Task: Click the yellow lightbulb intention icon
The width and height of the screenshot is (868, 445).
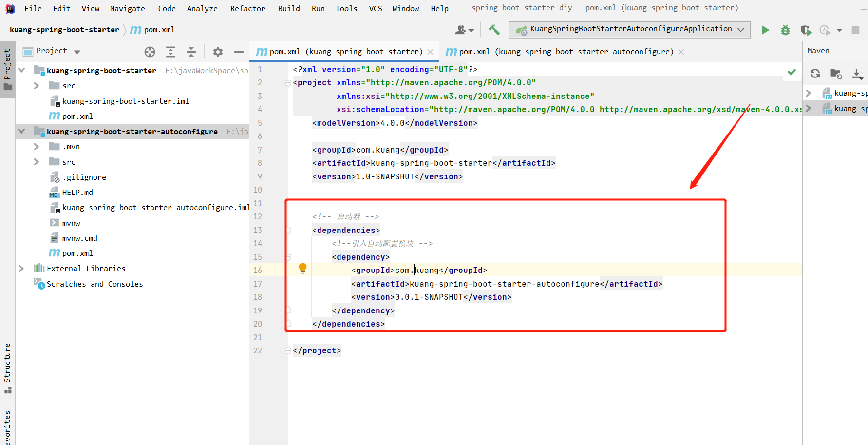Action: tap(302, 268)
